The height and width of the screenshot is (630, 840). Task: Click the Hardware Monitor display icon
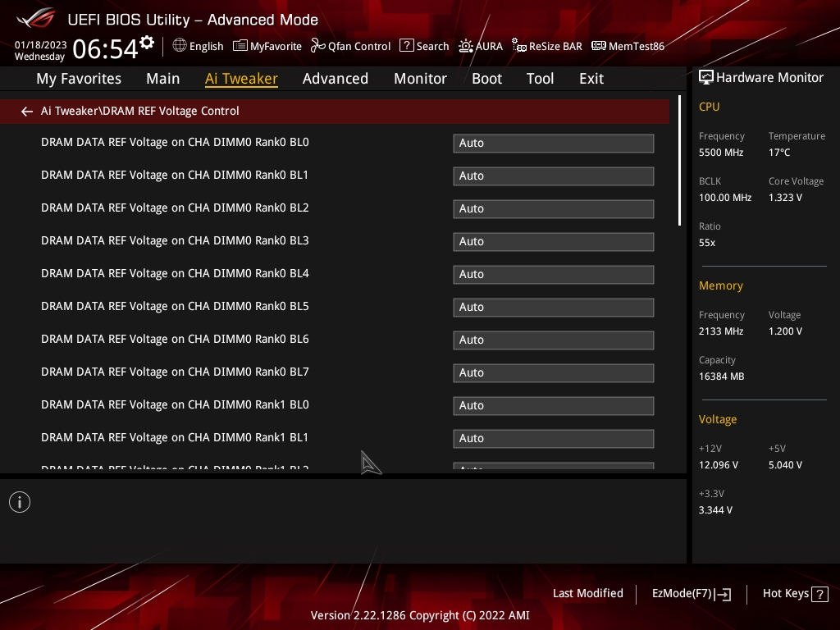pos(706,78)
